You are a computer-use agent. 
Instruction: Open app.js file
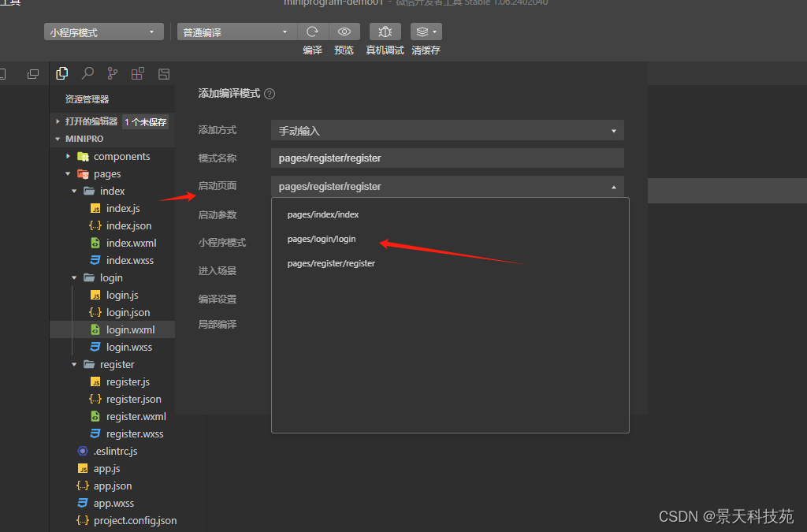[106, 469]
